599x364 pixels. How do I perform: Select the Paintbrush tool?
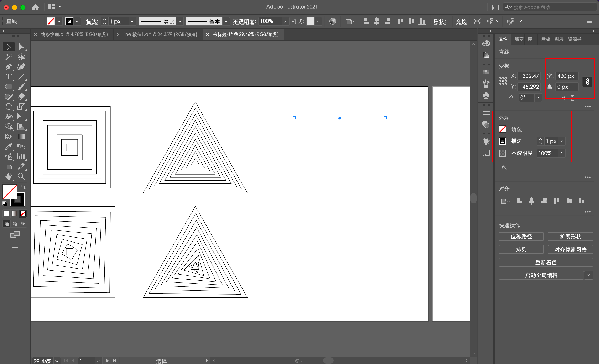[x=21, y=87]
